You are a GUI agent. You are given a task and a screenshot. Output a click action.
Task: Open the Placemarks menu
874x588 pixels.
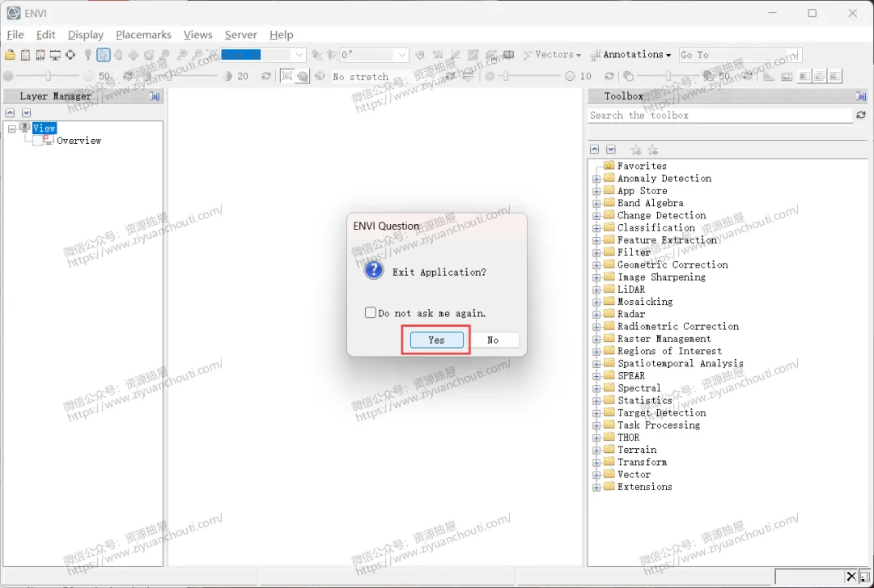point(143,35)
